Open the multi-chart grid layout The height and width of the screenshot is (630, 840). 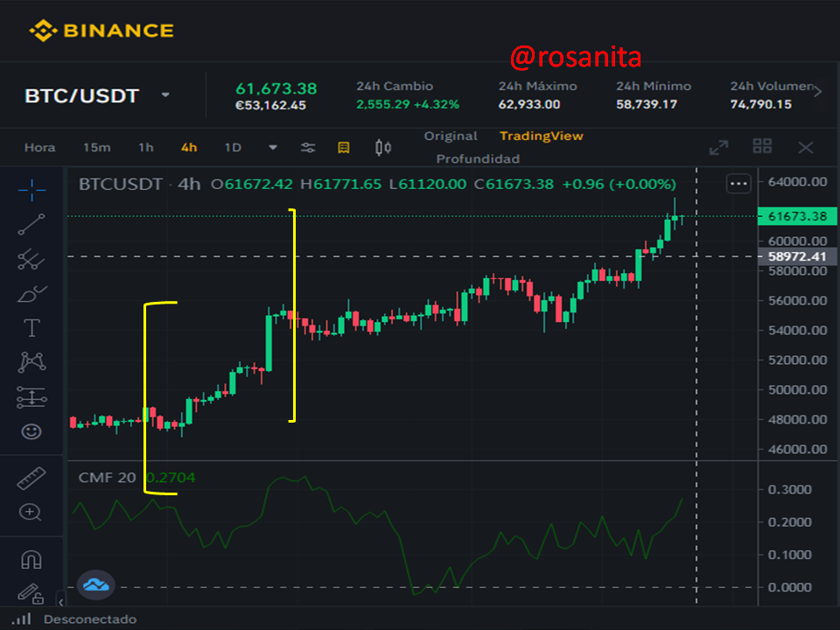762,146
